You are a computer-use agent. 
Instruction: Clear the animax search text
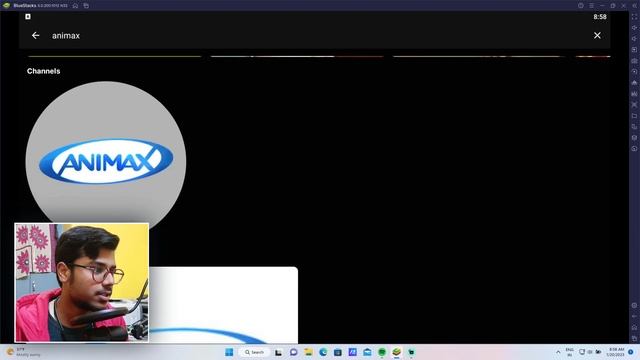tap(597, 36)
